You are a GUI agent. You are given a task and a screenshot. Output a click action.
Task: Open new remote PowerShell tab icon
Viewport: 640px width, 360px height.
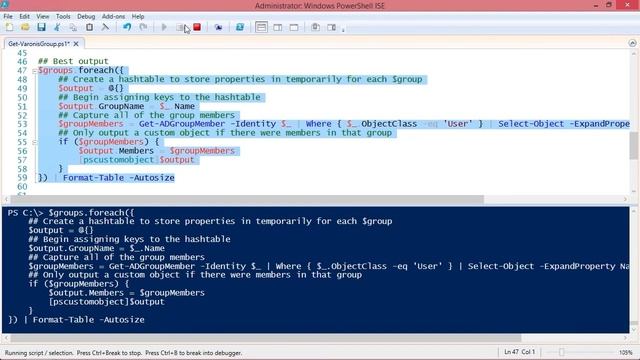coord(218,27)
